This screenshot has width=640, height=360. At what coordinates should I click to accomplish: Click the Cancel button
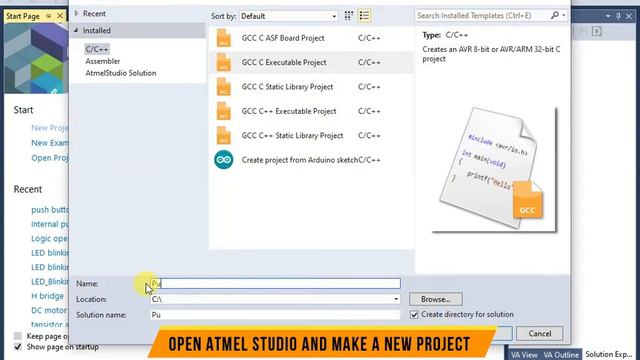tap(540, 333)
